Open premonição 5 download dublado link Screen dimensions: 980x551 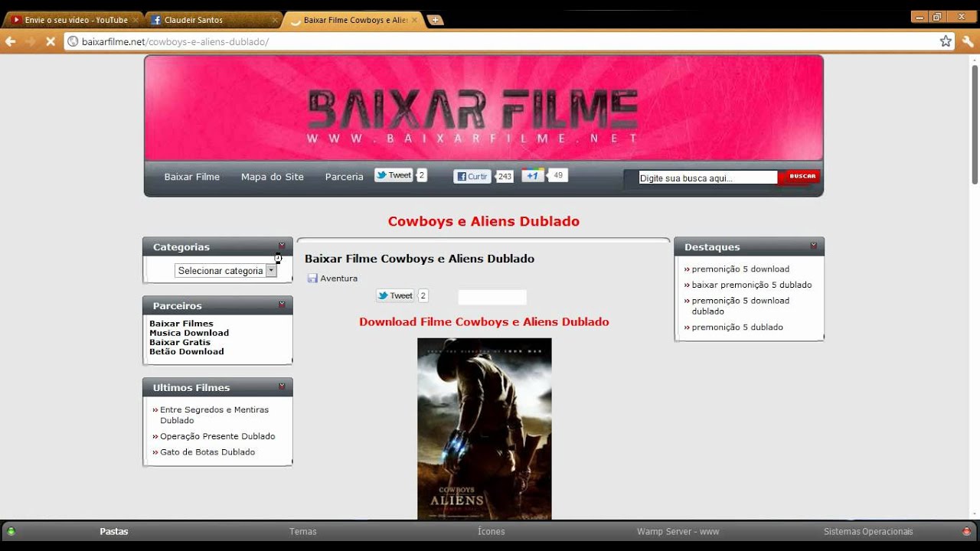pyautogui.click(x=740, y=306)
